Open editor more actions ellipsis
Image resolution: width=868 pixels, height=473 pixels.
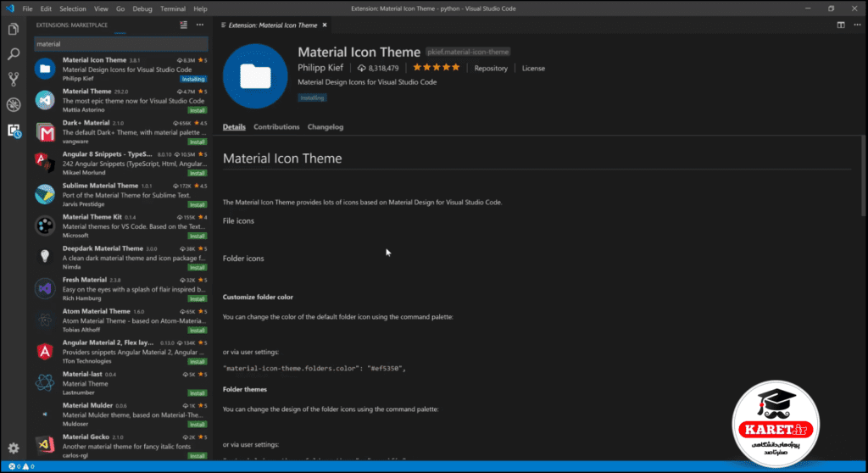point(857,25)
